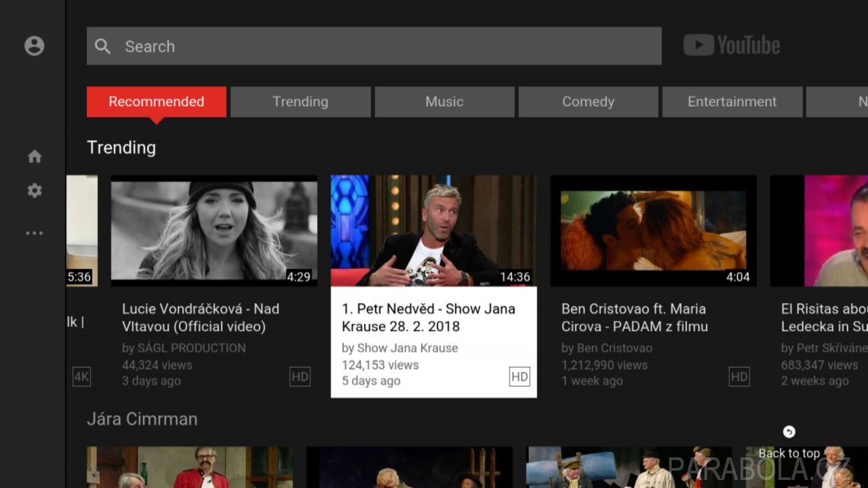Go to Home via house icon

pyautogui.click(x=34, y=156)
